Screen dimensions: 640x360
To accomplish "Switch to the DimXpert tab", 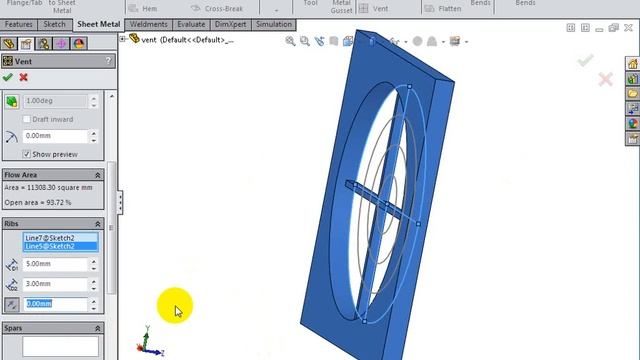I will 230,24.
